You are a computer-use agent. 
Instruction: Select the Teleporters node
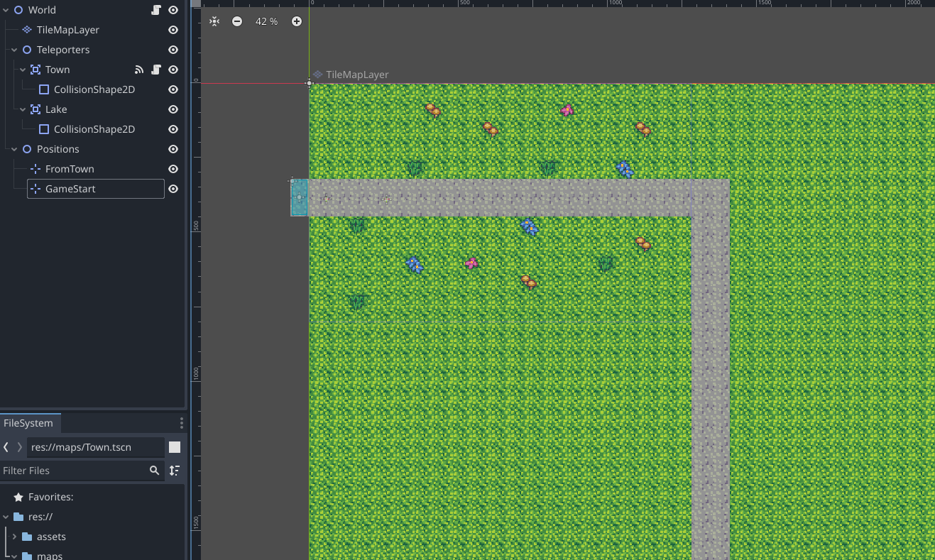[63, 50]
